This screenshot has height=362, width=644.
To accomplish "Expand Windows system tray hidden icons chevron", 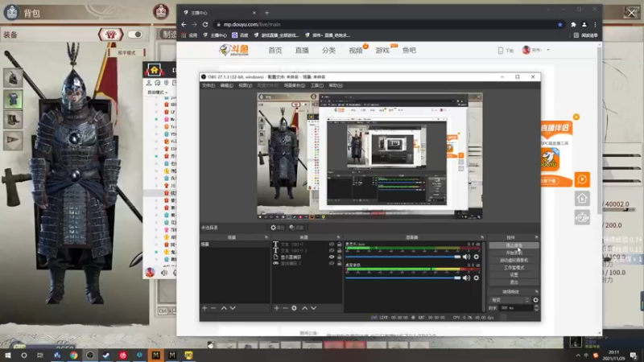I will tap(578, 356).
